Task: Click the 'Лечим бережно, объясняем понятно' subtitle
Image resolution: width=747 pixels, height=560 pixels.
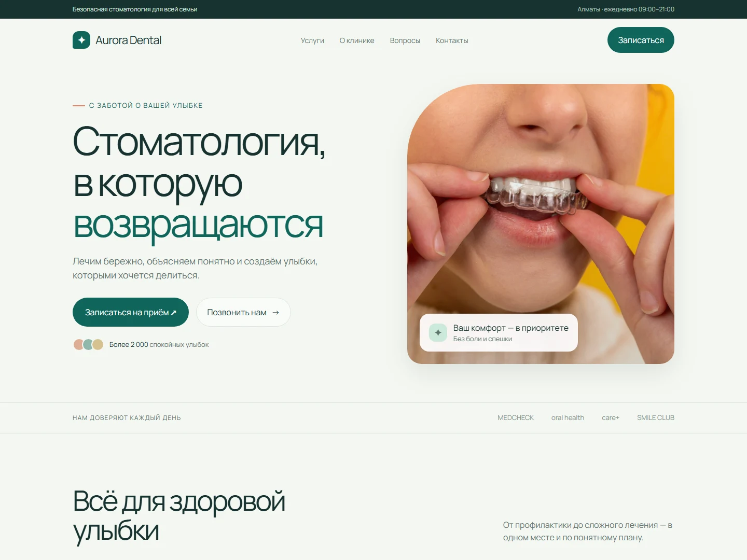Action: tap(195, 268)
